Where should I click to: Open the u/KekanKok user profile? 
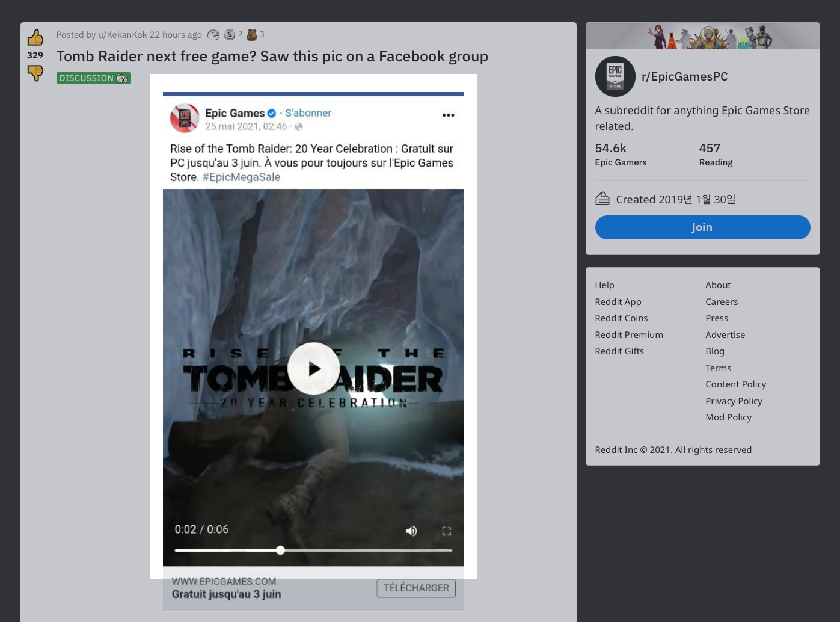(123, 35)
